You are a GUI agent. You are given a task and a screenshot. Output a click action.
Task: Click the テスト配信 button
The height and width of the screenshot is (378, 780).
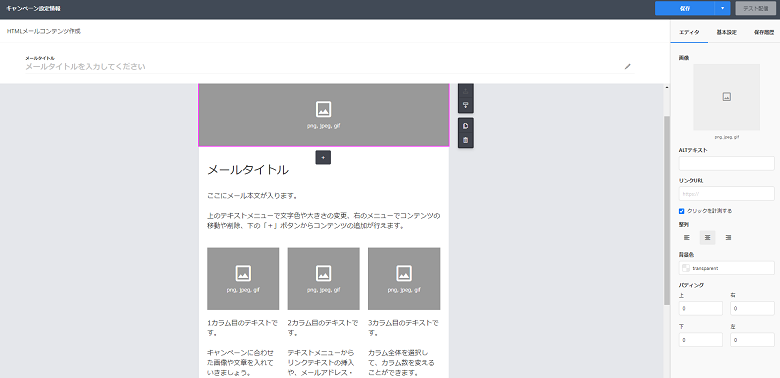[x=756, y=8]
